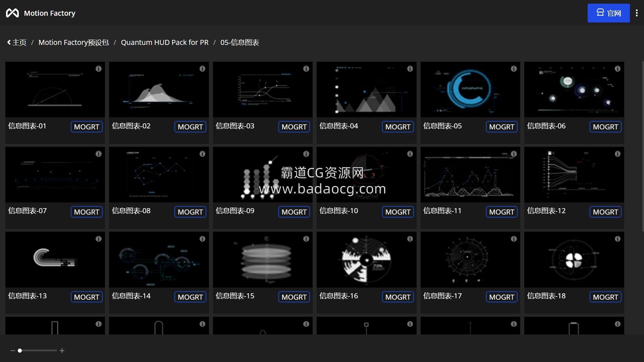Select the 信息图表-08 line graph thumbnail
Image resolution: width=644 pixels, height=362 pixels.
pyautogui.click(x=159, y=175)
